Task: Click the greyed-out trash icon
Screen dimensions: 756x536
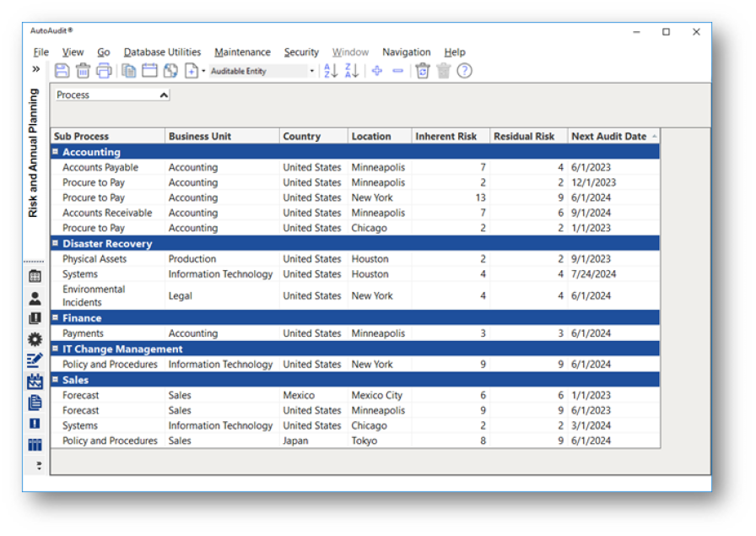Action: (x=443, y=71)
